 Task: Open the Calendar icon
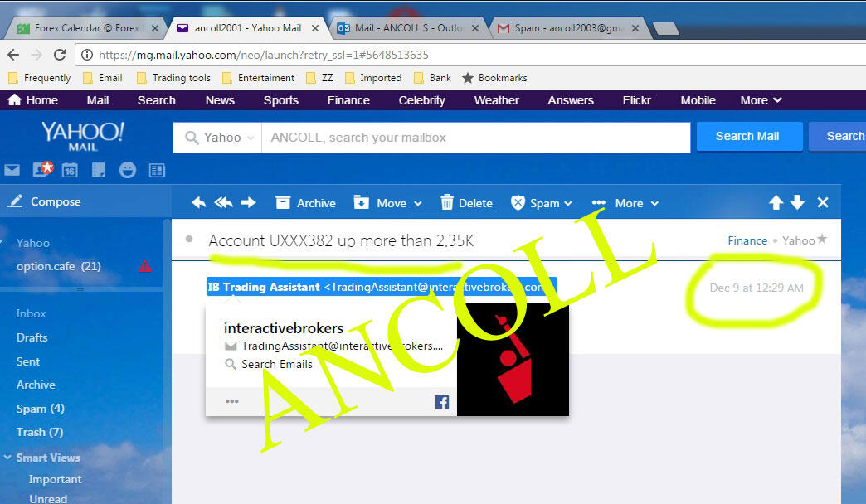point(70,170)
